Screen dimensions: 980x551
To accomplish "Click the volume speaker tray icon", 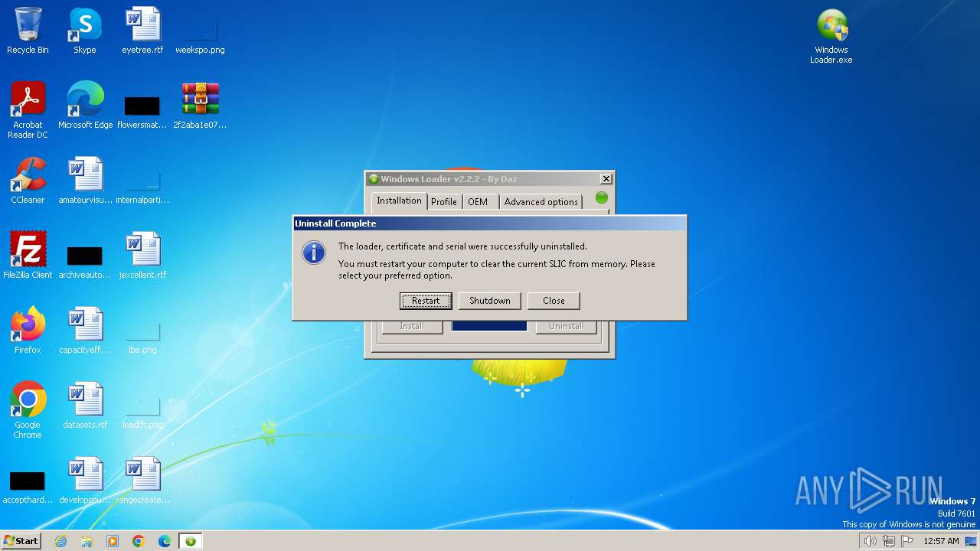I will [870, 541].
